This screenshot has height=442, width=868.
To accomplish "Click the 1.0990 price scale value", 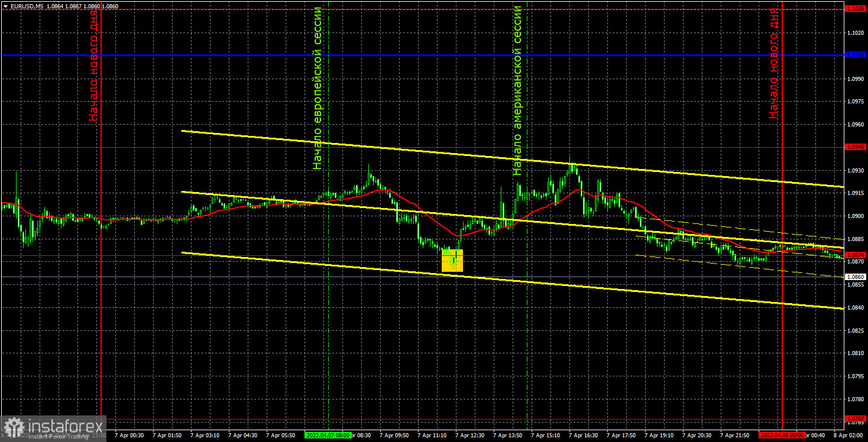I will [x=855, y=78].
